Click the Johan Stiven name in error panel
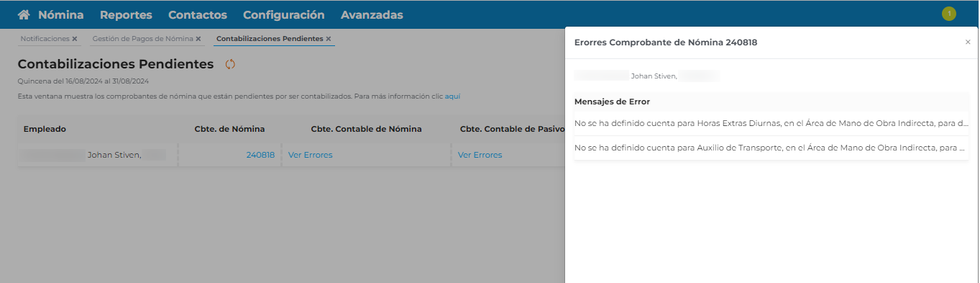This screenshot has width=980, height=283. (x=653, y=76)
